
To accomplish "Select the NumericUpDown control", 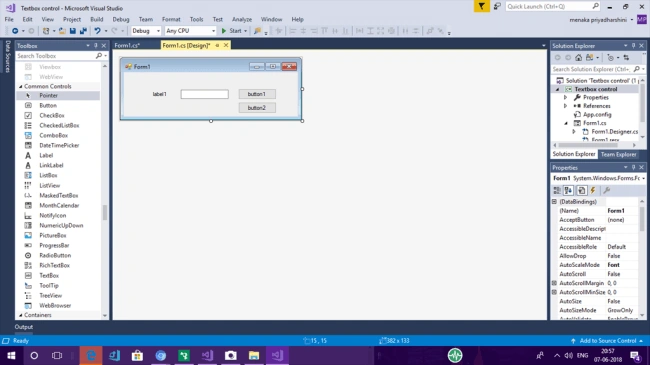I will (x=61, y=225).
